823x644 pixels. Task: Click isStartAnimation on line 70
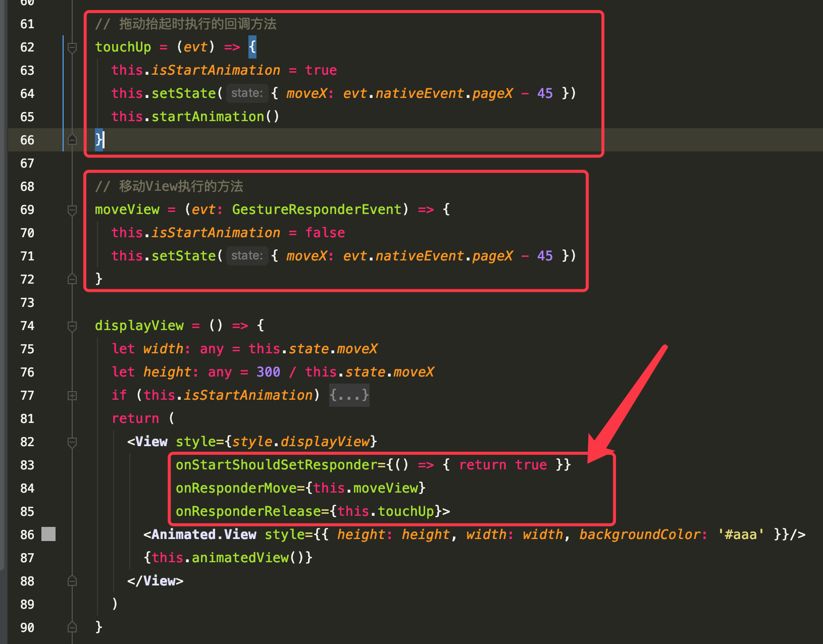point(216,233)
